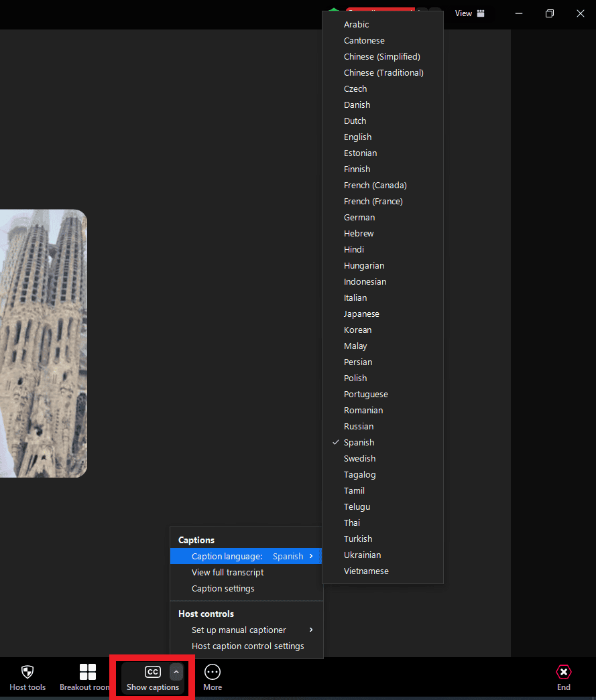
Task: Open Host caption control settings
Action: (x=247, y=646)
